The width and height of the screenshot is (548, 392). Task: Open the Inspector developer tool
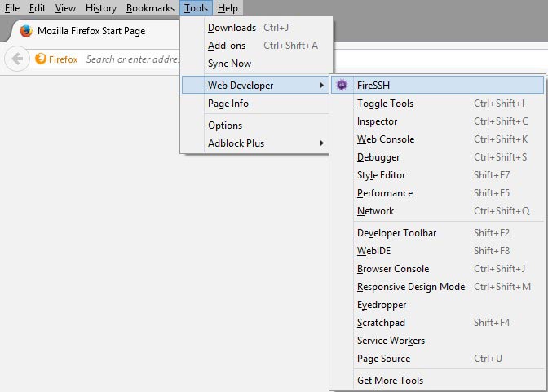[x=378, y=121]
